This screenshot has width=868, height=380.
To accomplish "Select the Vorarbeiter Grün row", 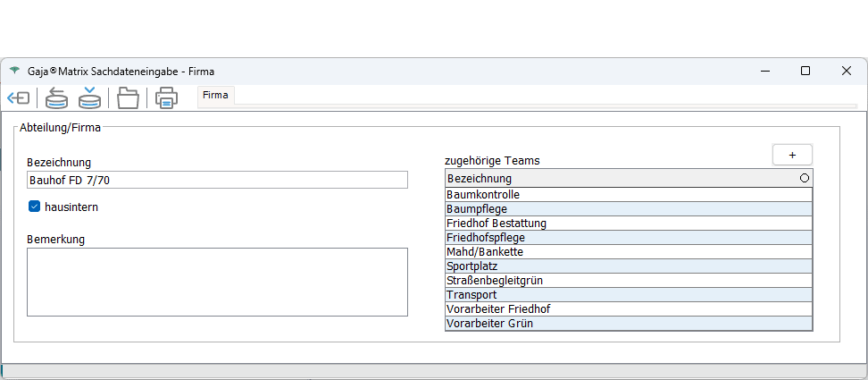I will coord(628,323).
